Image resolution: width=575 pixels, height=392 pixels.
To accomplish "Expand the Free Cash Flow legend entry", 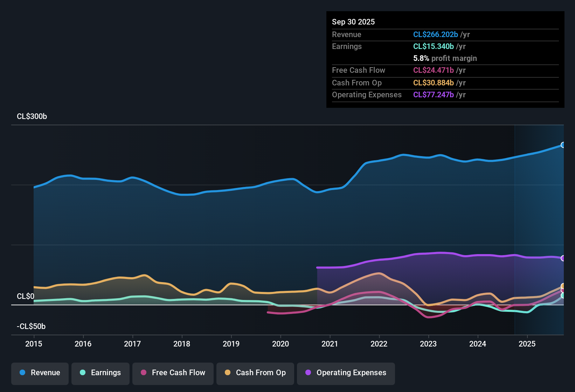I will click(173, 373).
